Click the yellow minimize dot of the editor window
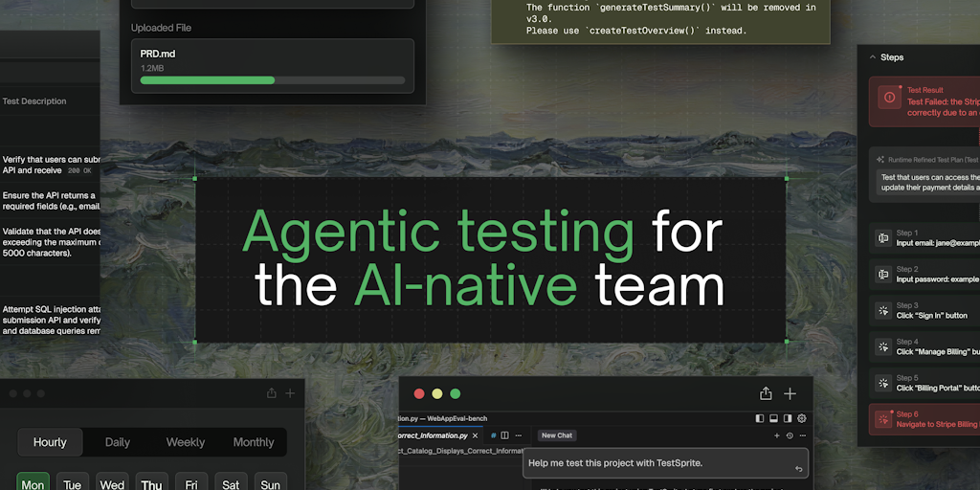The image size is (980, 490). (x=437, y=393)
